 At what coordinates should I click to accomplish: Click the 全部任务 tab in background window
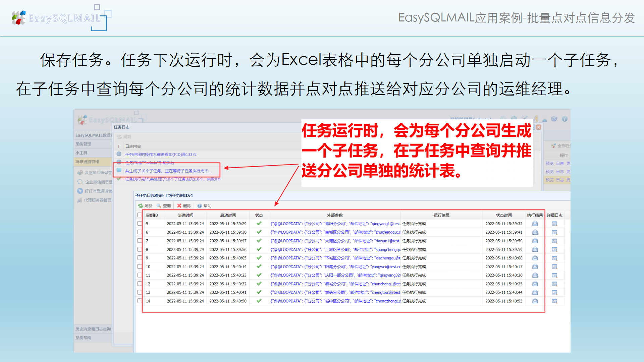(560, 146)
